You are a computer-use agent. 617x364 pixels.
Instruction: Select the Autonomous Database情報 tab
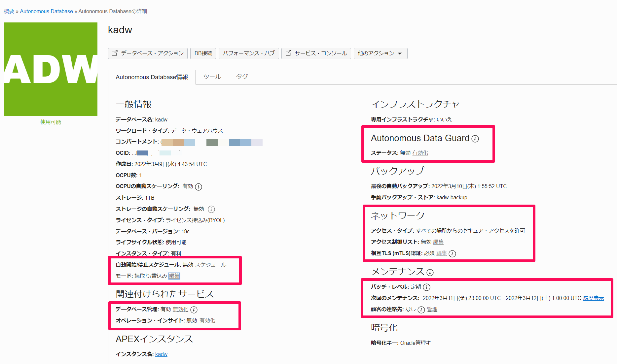152,77
